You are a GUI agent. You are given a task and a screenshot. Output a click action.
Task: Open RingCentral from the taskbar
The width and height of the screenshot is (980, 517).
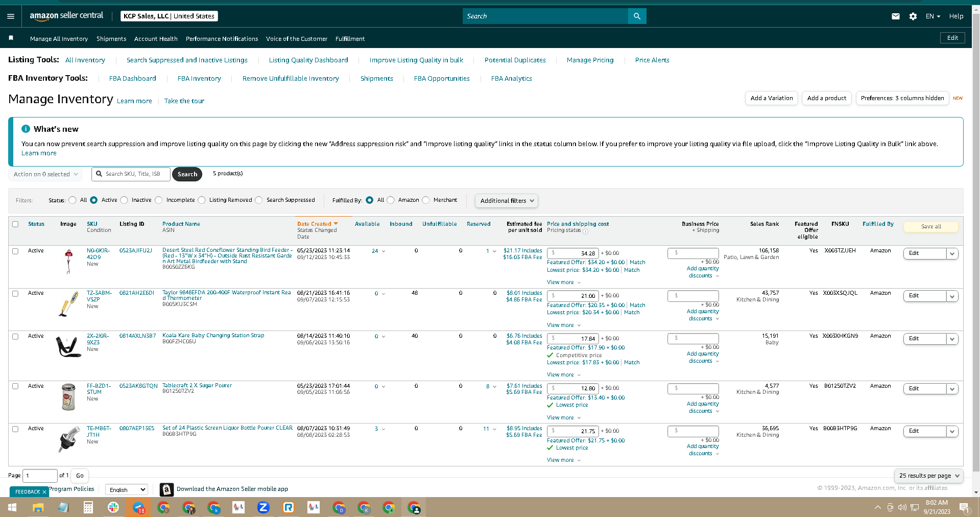click(x=289, y=507)
